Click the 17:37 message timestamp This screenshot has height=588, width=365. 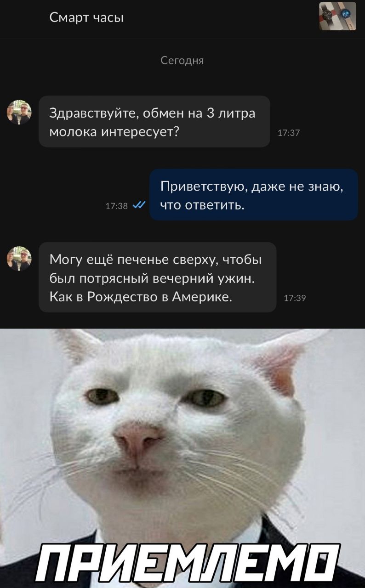(x=289, y=134)
